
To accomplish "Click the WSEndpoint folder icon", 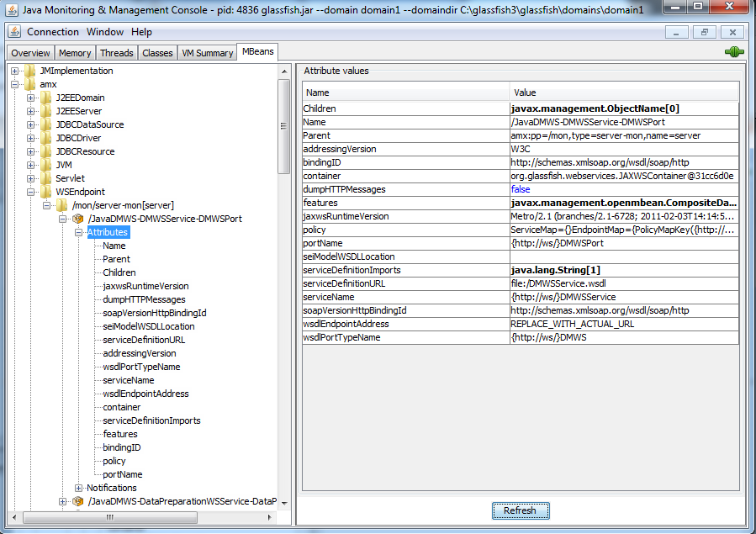I will (46, 193).
